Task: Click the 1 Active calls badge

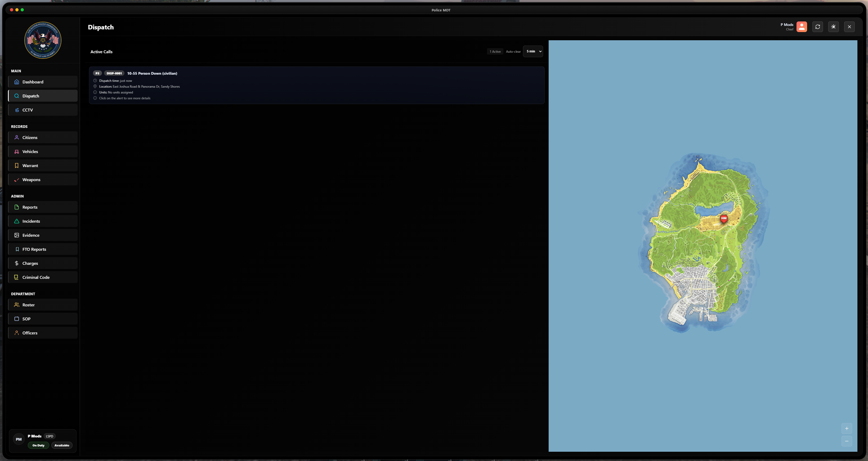Action: 495,52
